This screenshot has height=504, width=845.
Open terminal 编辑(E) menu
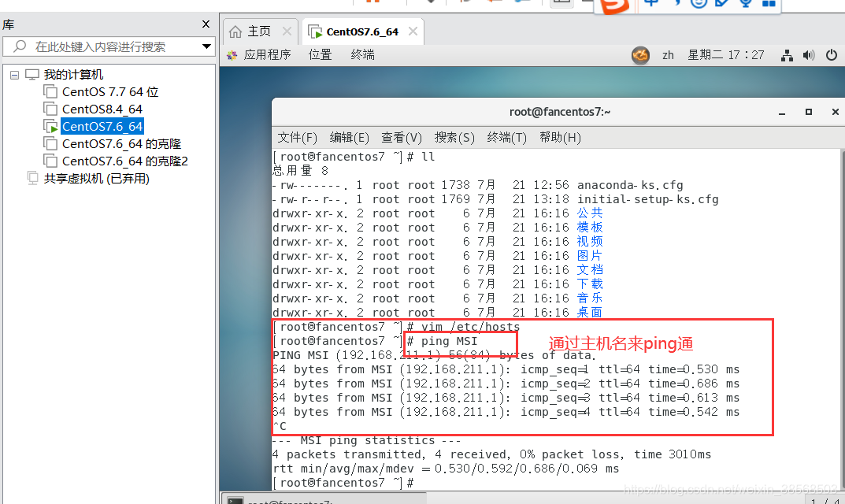[349, 138]
